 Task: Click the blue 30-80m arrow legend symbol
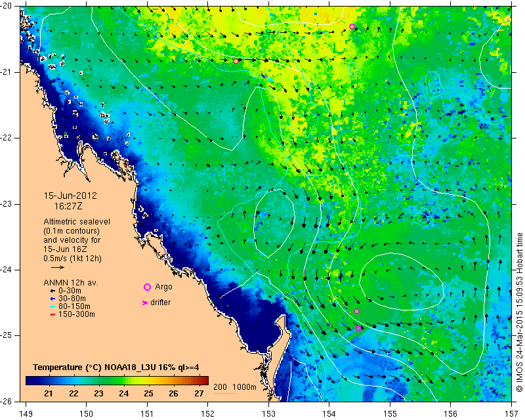point(52,299)
